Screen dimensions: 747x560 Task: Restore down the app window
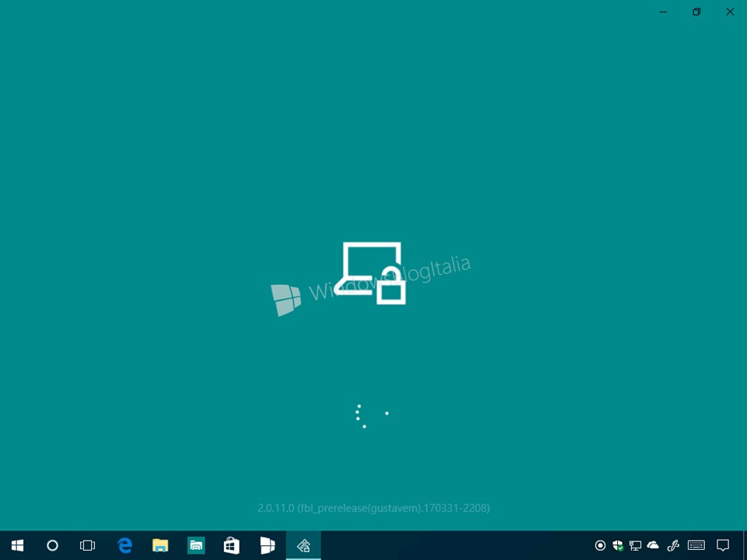696,12
